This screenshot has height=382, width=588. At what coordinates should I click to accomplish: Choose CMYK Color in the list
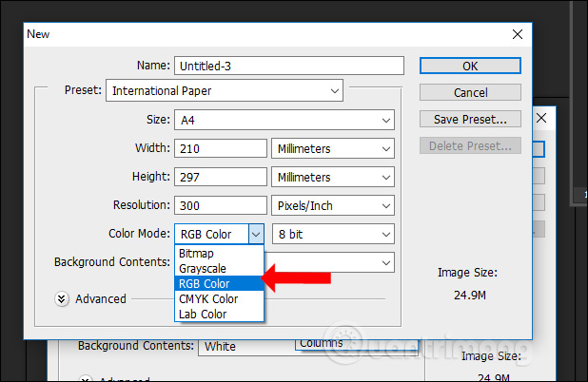click(208, 298)
